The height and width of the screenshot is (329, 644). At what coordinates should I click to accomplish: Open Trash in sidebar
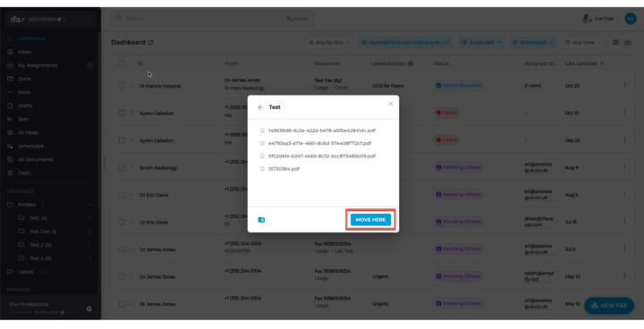24,173
